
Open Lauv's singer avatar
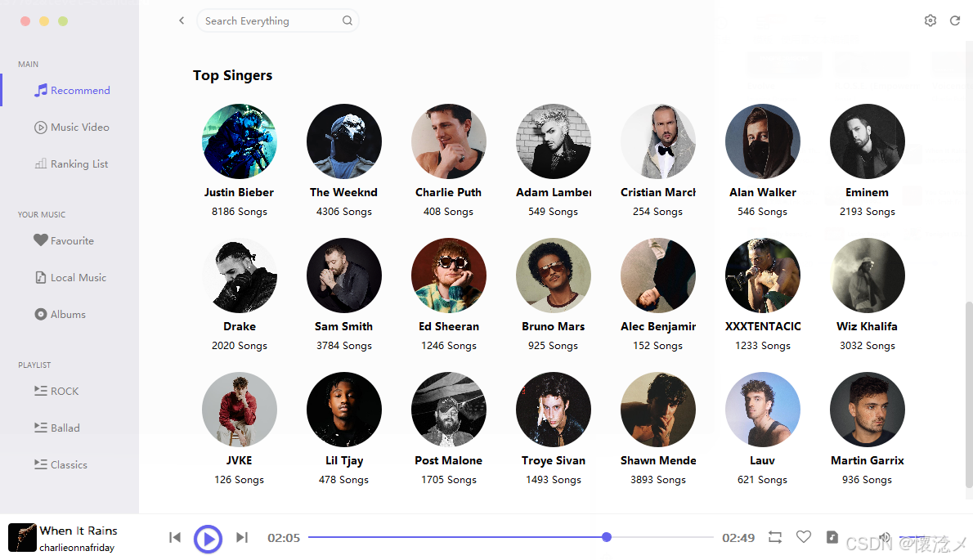tap(763, 410)
